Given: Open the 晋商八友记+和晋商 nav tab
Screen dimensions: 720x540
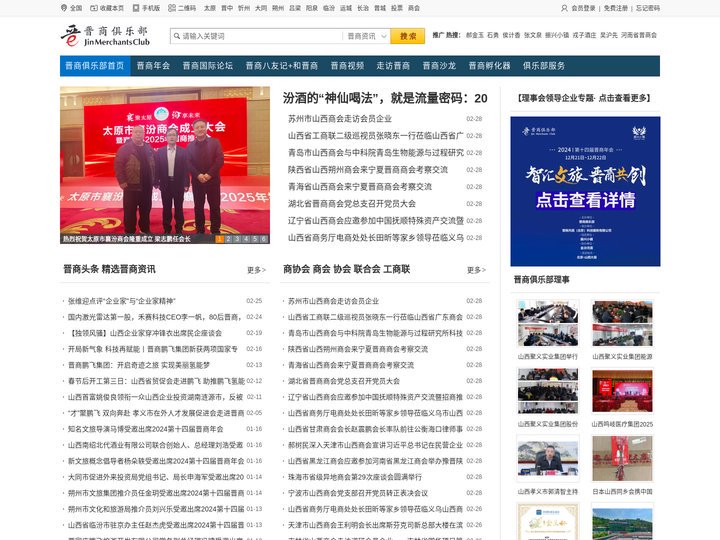Looking at the screenshot, I should [x=281, y=66].
